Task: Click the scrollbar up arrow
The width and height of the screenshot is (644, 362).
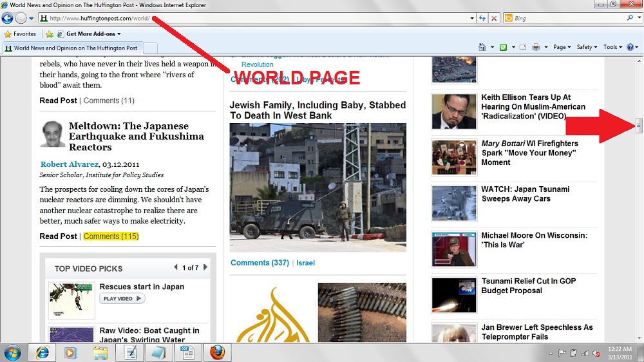Action: pos(639,61)
